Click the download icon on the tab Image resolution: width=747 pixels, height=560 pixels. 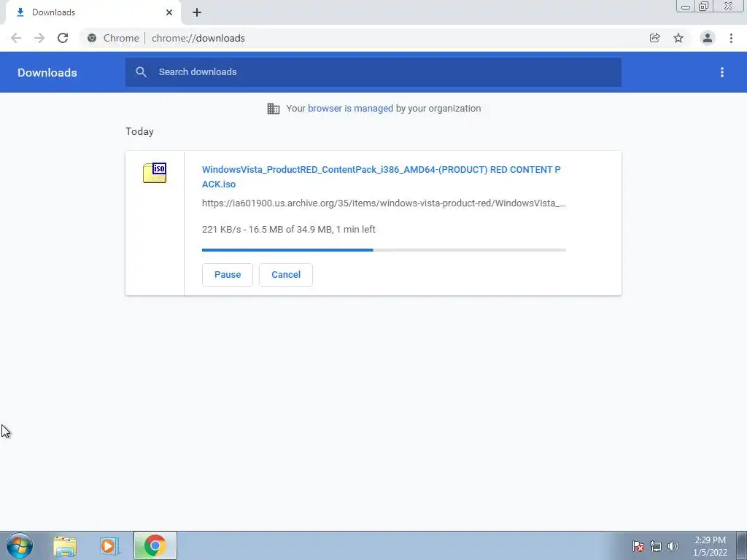click(20, 12)
